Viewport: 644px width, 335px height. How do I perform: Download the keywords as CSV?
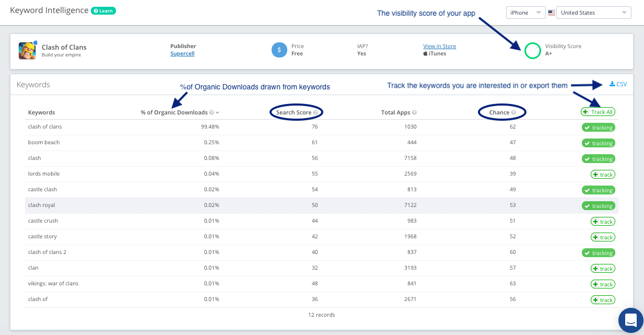(618, 84)
